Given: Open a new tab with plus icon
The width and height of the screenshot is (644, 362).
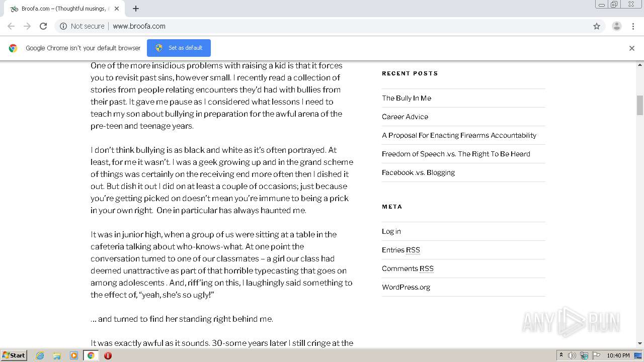Looking at the screenshot, I should (x=136, y=9).
